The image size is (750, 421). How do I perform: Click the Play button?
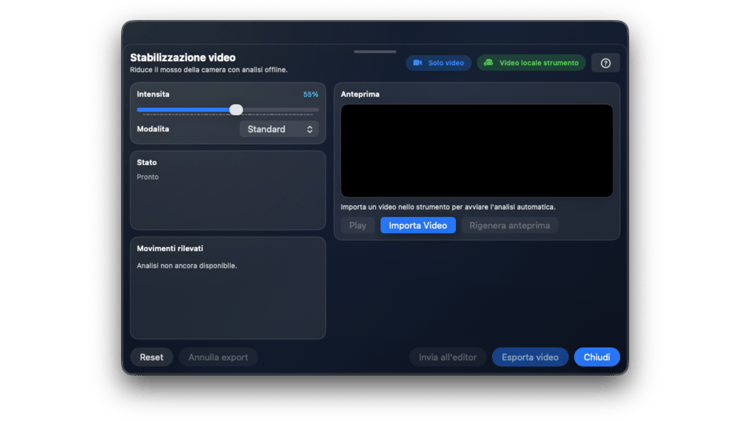point(357,225)
